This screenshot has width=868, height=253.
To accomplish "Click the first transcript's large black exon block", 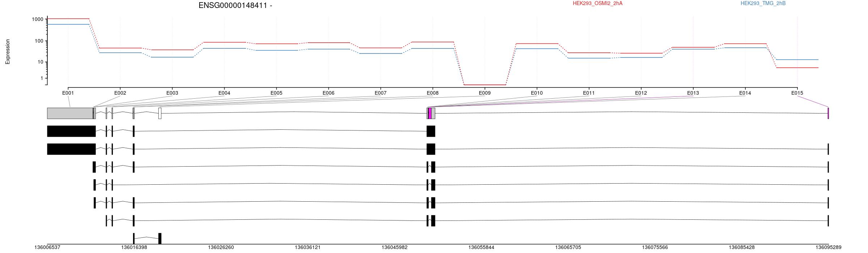I will coord(71,131).
